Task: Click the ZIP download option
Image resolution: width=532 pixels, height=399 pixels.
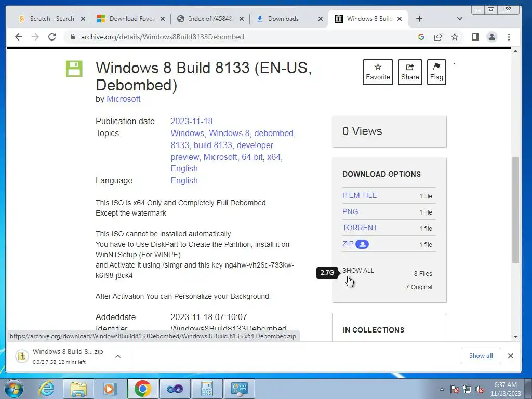Action: coord(348,244)
